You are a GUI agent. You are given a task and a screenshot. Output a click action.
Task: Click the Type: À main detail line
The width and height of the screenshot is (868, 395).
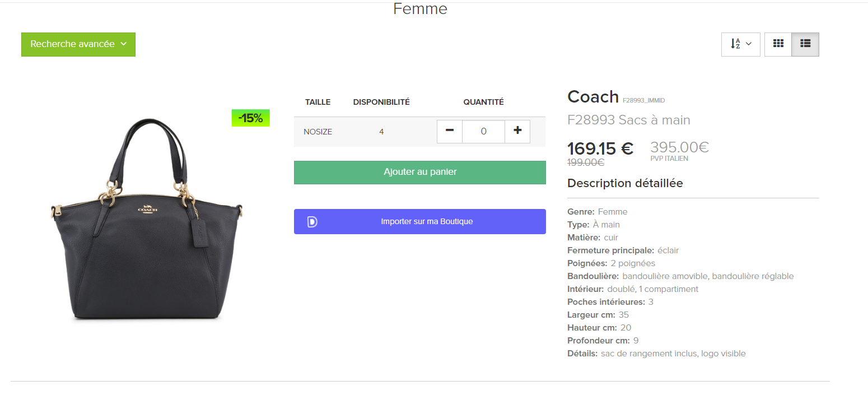594,225
